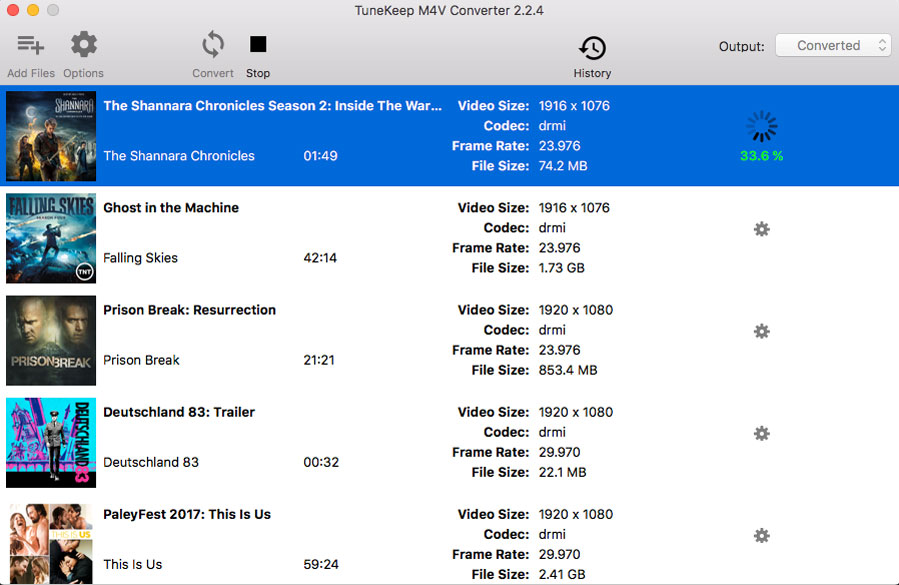Open the History clock icon
Screen dimensions: 899x585
coord(592,48)
